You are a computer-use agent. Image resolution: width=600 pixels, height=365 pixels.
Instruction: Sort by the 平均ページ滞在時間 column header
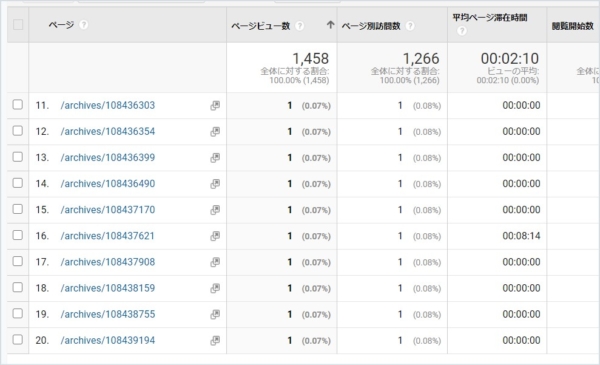point(490,18)
